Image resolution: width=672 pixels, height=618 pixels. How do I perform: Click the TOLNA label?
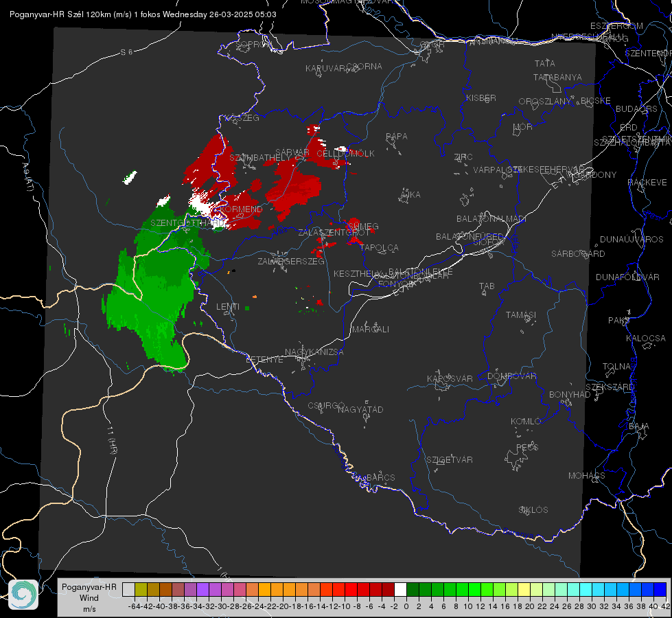(616, 367)
